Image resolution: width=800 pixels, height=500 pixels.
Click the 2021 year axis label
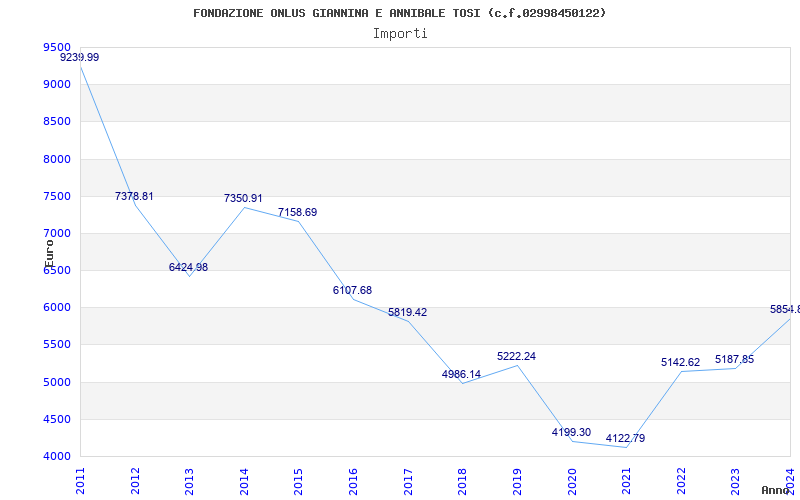coord(626,481)
